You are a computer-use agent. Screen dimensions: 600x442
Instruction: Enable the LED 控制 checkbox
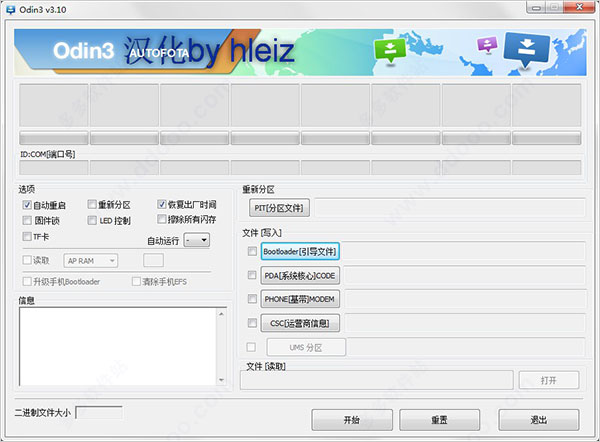(x=92, y=220)
